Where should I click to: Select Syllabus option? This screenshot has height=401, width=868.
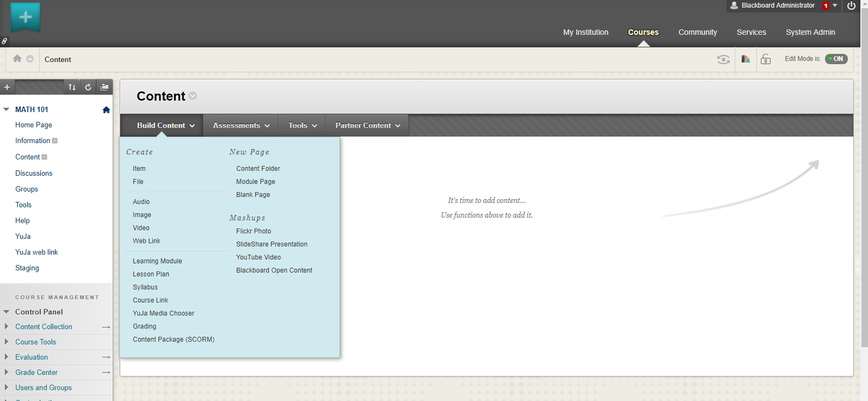point(145,287)
